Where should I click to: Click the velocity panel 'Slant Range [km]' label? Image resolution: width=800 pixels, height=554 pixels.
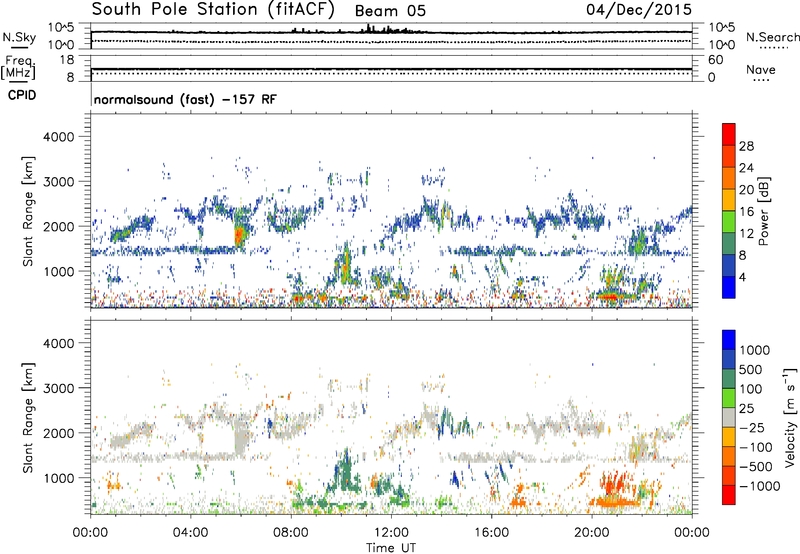[x=28, y=417]
